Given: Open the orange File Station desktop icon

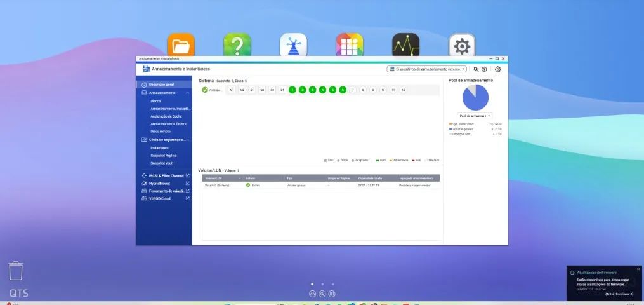Looking at the screenshot, I should [181, 44].
